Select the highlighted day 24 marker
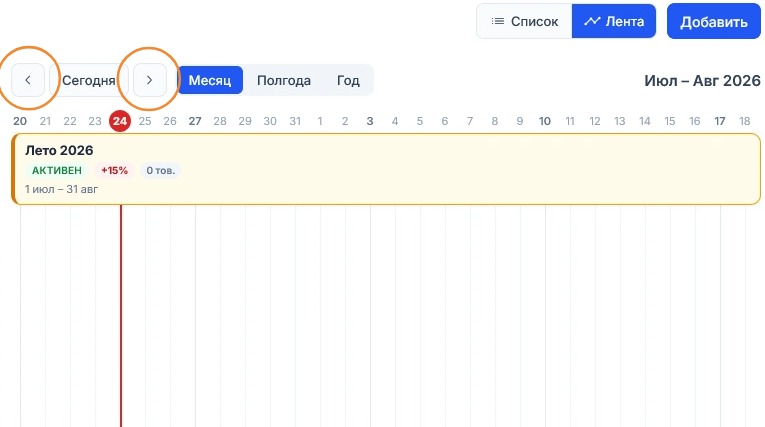Viewport: 765px width, 427px height. tap(120, 121)
